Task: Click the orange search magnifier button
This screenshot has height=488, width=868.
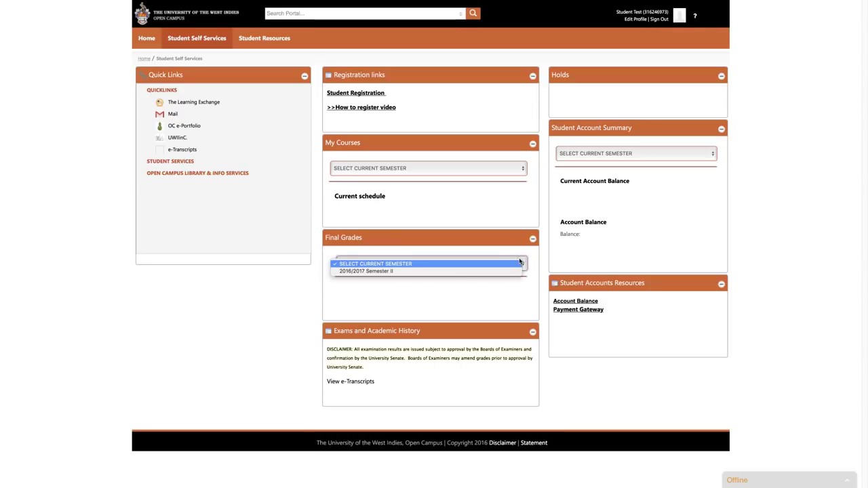Action: click(473, 13)
